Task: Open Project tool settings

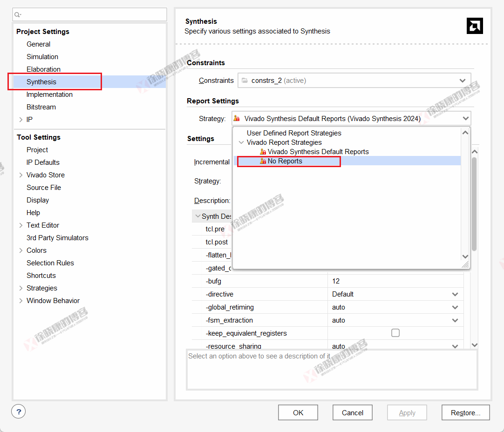Action: point(37,150)
